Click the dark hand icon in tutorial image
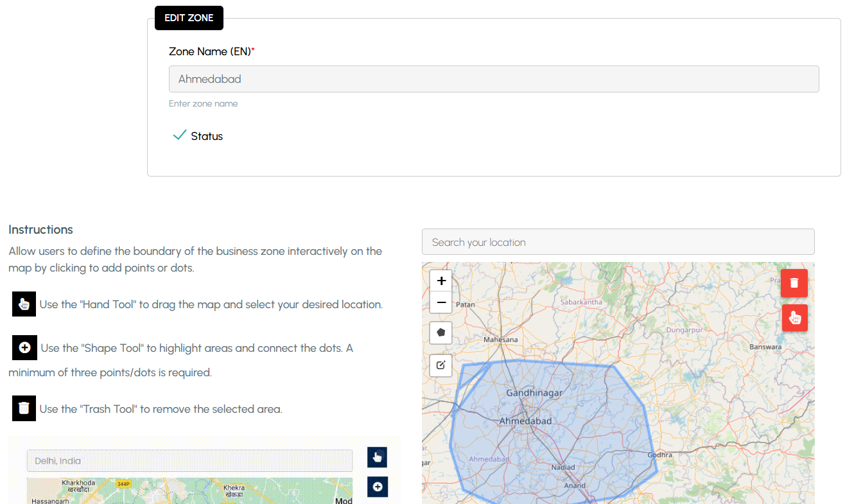 click(377, 457)
